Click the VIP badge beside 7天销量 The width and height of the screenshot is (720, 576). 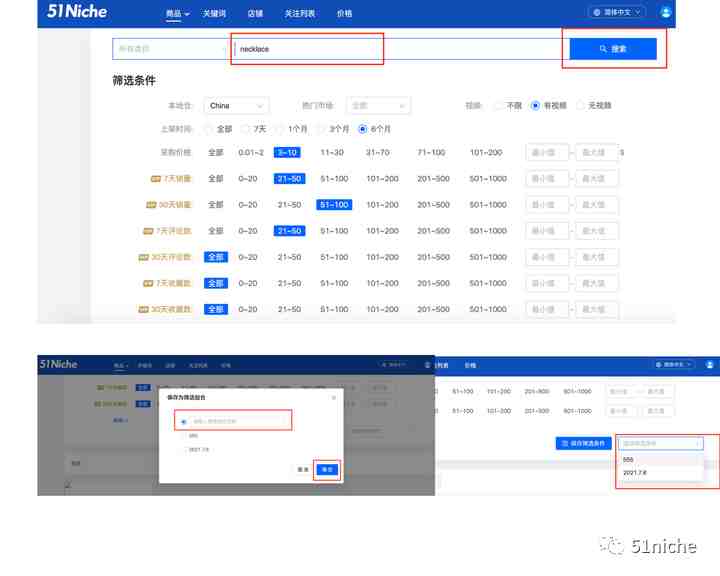pyautogui.click(x=156, y=179)
